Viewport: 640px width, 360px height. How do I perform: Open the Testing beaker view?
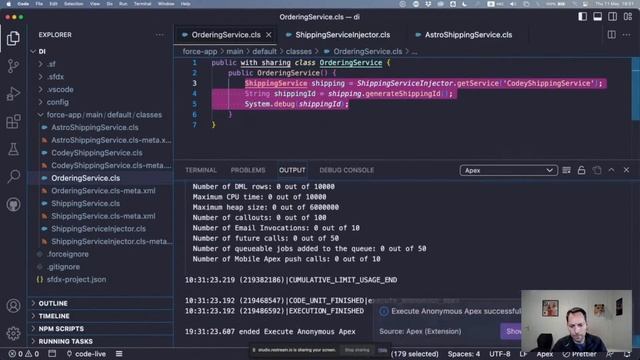point(13,149)
